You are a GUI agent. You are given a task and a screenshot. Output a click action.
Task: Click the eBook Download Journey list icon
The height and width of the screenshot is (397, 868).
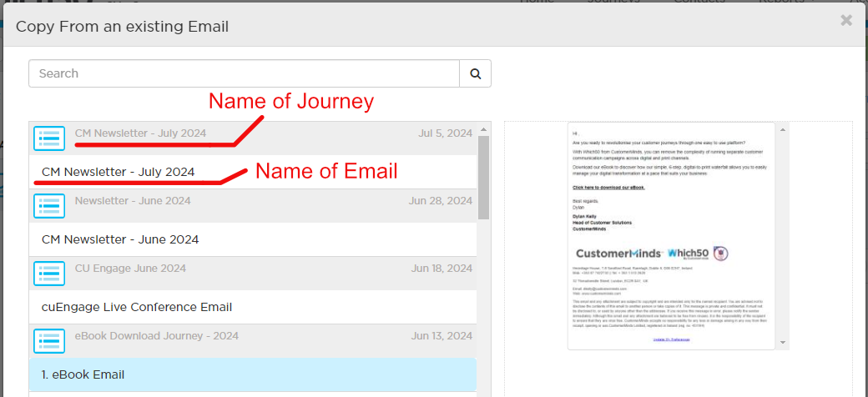49,340
